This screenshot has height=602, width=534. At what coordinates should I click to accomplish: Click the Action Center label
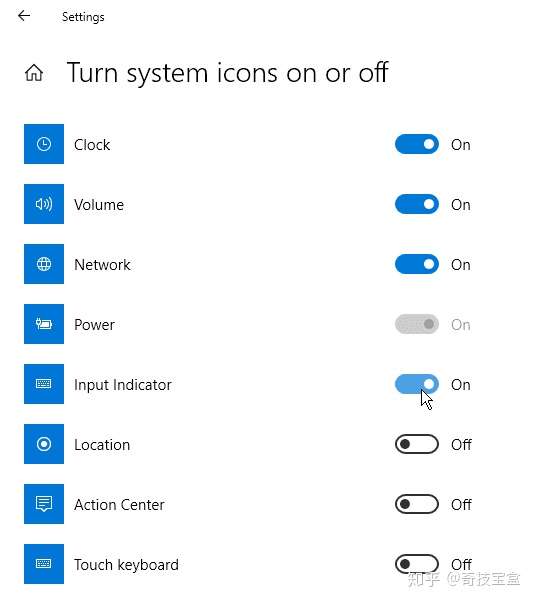(x=119, y=504)
